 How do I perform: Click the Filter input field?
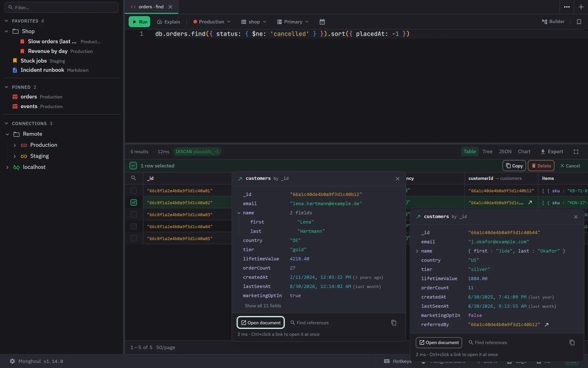point(62,7)
